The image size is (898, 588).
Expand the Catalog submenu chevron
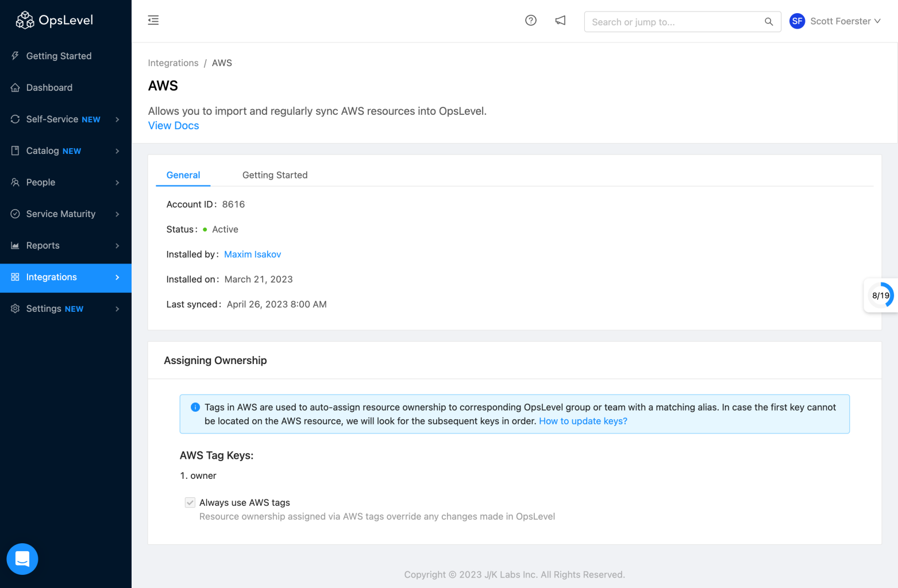tap(117, 151)
